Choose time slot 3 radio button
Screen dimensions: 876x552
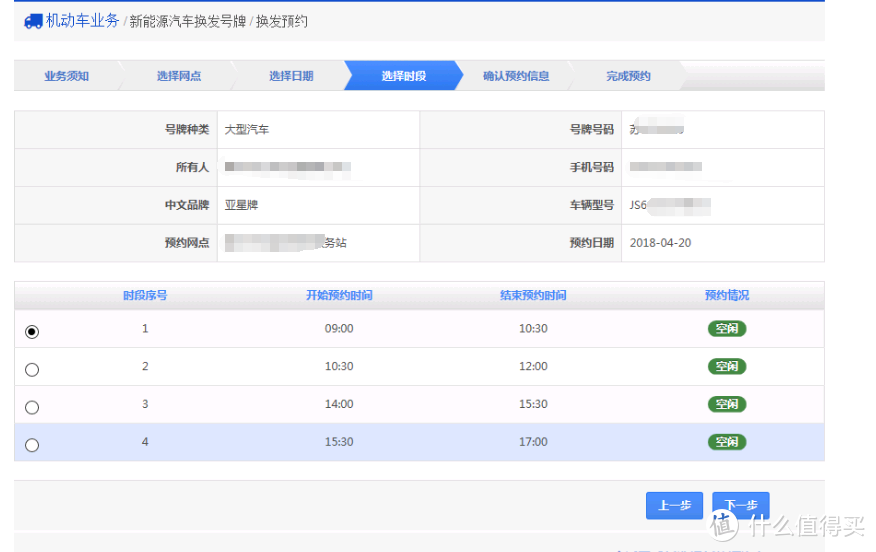tap(32, 407)
